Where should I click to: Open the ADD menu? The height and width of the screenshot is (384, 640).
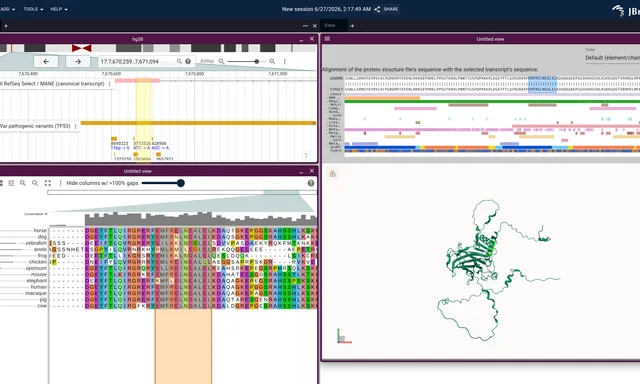(7, 9)
